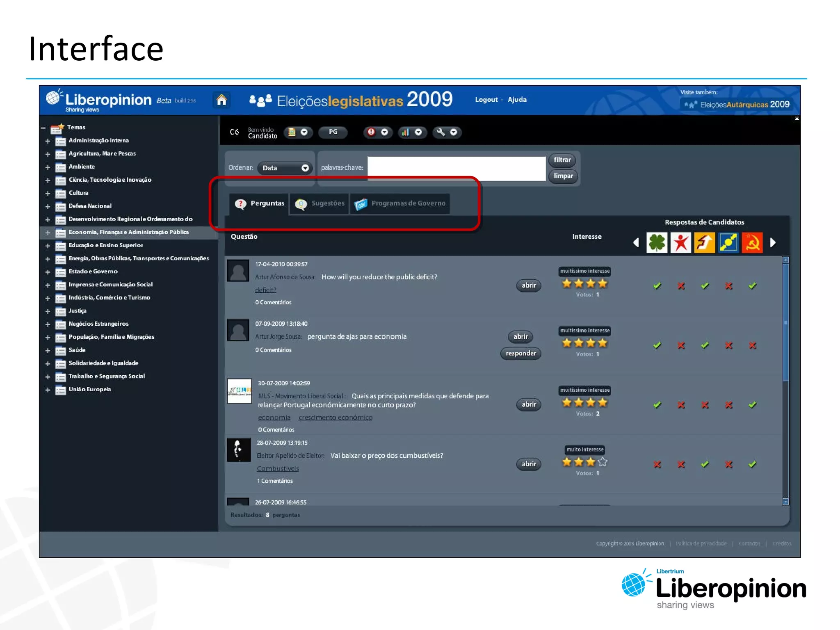Click Trabalho e Segurança Social folder icon
The image size is (840, 630).
(x=61, y=377)
